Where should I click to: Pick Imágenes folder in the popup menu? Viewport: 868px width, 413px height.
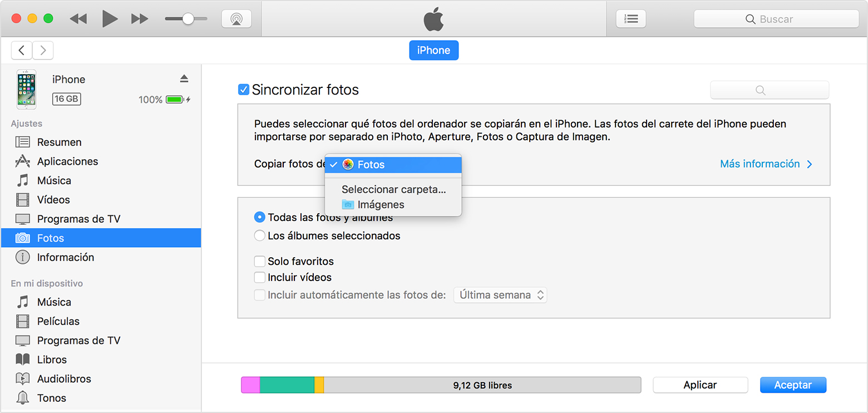(x=381, y=205)
